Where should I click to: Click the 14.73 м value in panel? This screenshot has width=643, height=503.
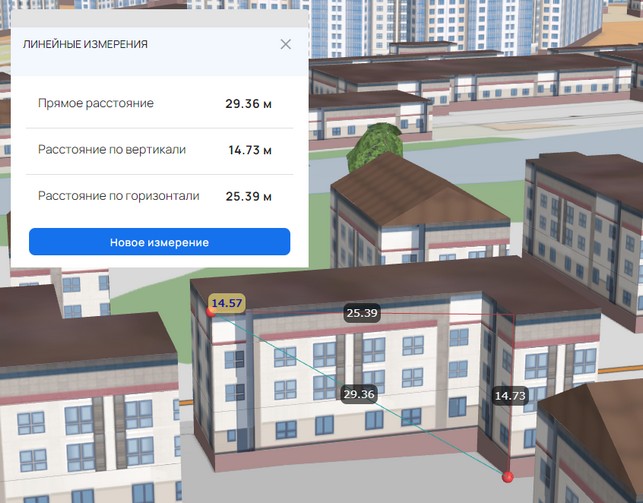[249, 150]
